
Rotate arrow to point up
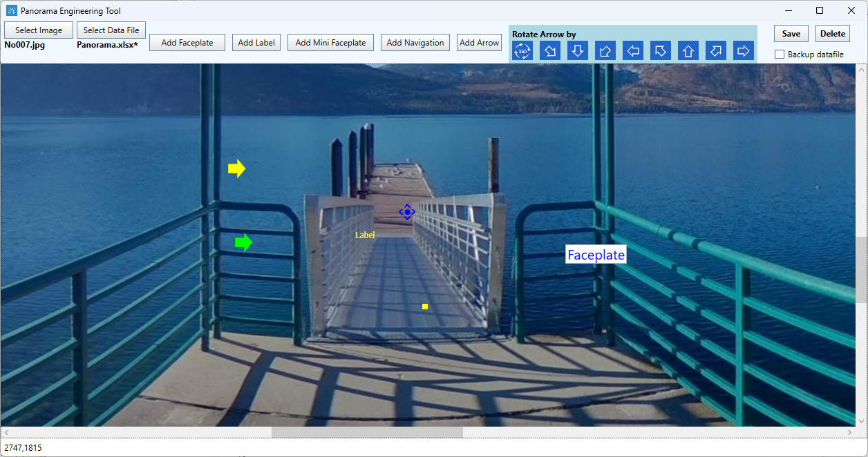(688, 51)
